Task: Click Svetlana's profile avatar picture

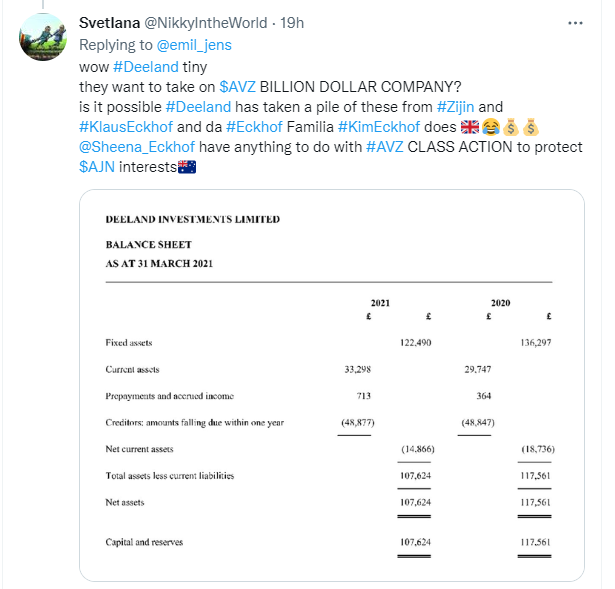Action: pyautogui.click(x=45, y=39)
